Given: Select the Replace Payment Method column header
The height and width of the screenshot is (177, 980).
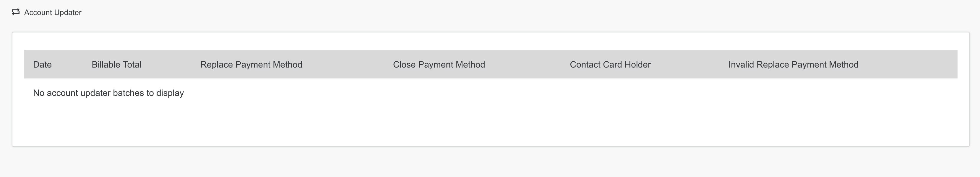Looking at the screenshot, I should click(x=251, y=65).
